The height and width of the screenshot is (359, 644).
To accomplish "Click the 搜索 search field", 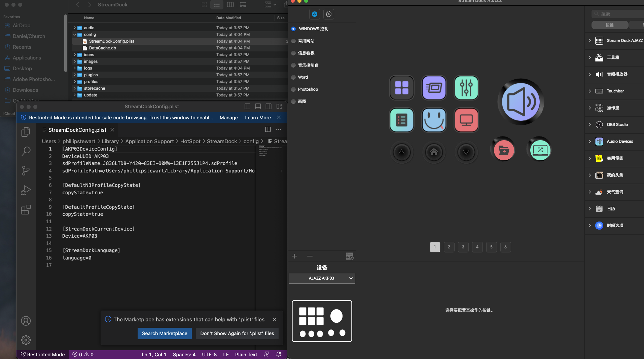I will [x=618, y=14].
